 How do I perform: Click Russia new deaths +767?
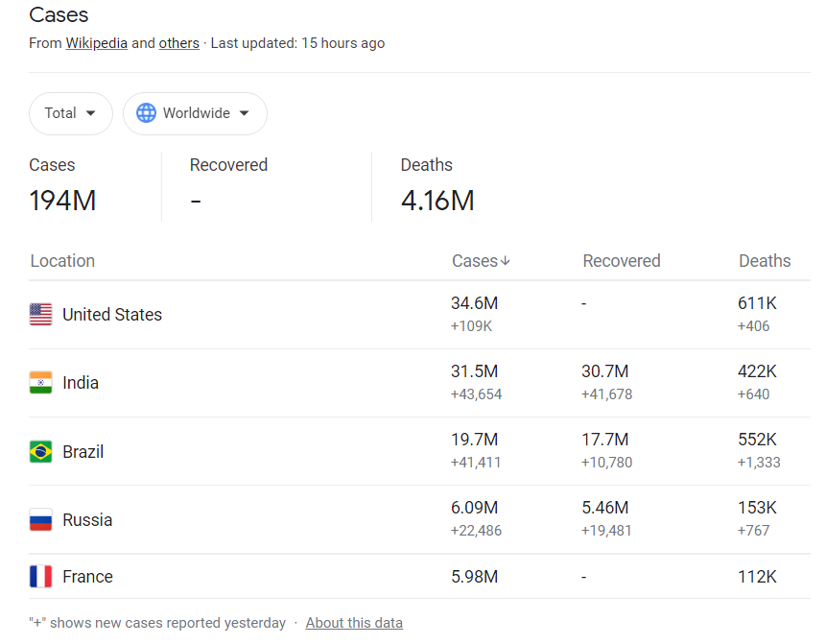tap(753, 531)
